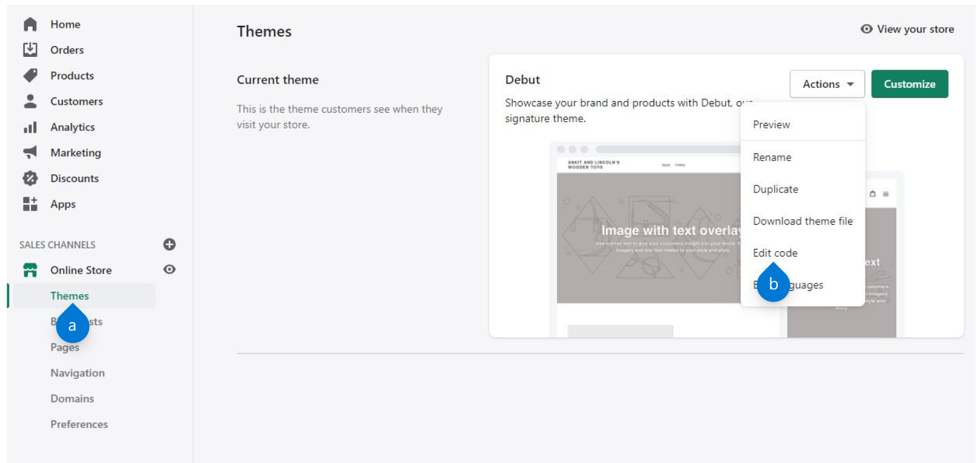Click the Customers person icon
980x463 pixels.
pos(30,101)
